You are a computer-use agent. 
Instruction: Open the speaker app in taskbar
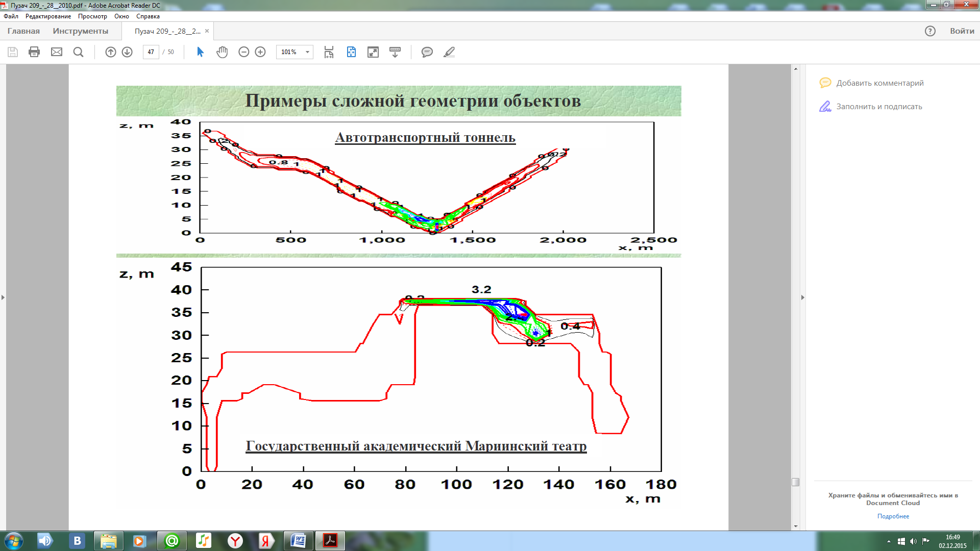pos(45,541)
